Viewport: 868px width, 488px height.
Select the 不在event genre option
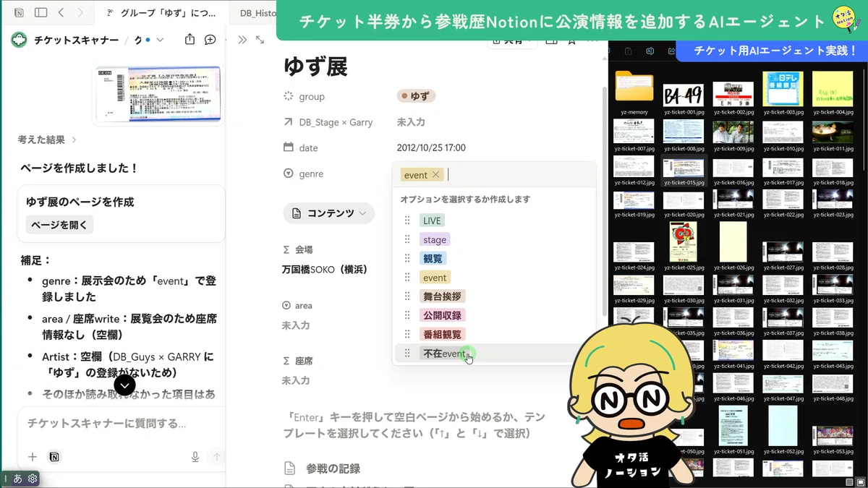point(444,354)
